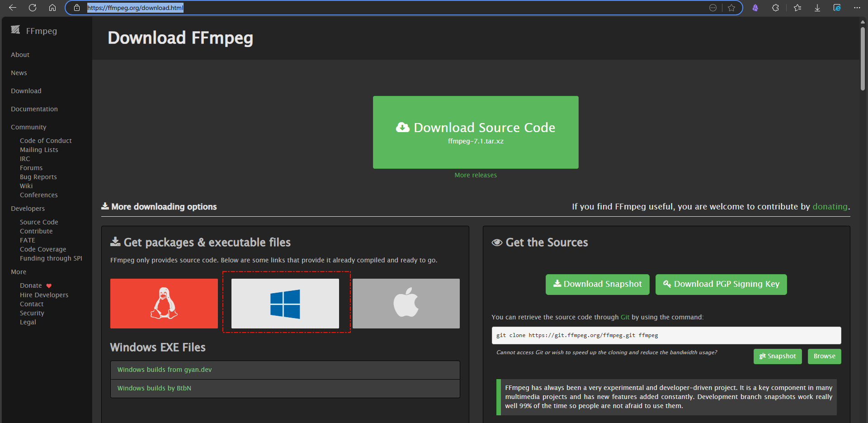Open Code of Conduct link
Viewport: 868px width, 423px height.
pyautogui.click(x=46, y=141)
